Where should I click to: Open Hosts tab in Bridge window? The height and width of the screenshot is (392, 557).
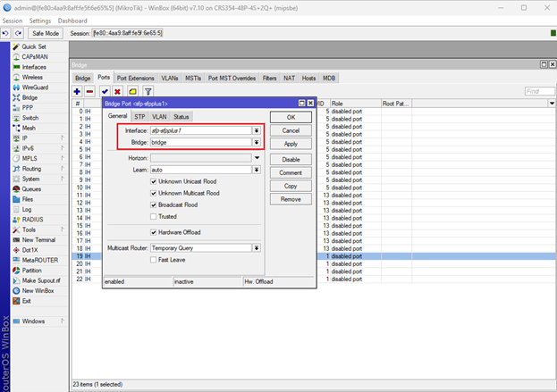(308, 79)
